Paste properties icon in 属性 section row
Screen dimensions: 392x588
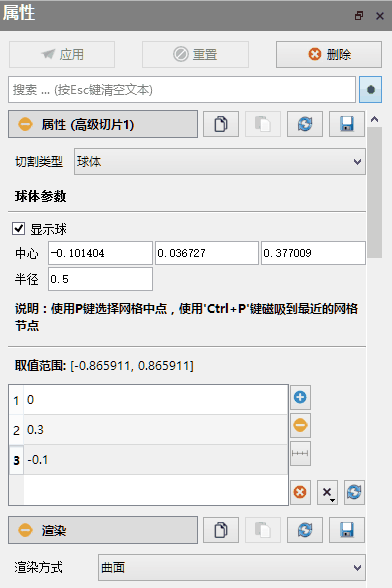coord(263,124)
